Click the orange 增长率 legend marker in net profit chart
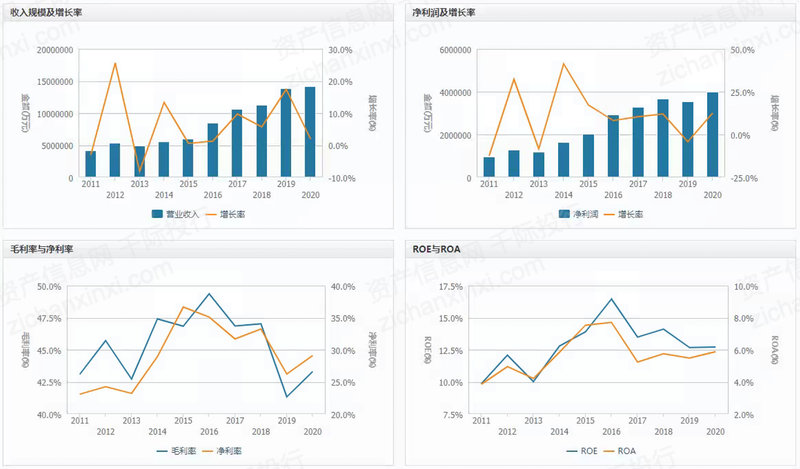 point(612,214)
